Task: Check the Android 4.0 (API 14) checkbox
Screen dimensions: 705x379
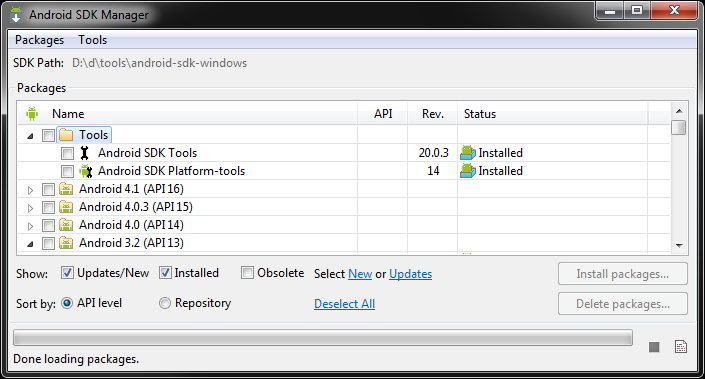Action: (48, 225)
